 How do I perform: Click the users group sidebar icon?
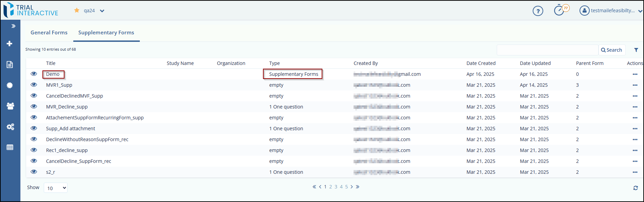tap(10, 106)
